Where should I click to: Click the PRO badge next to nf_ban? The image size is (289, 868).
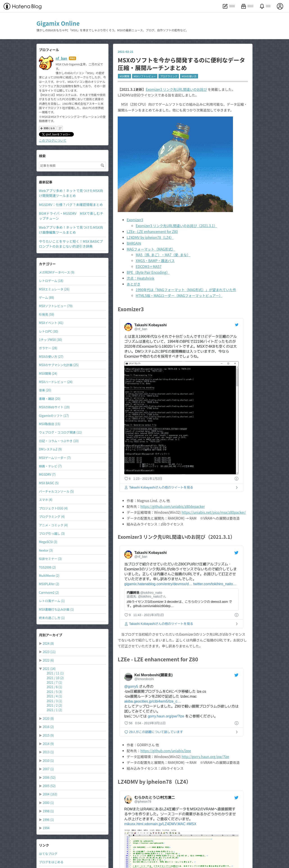click(x=72, y=59)
